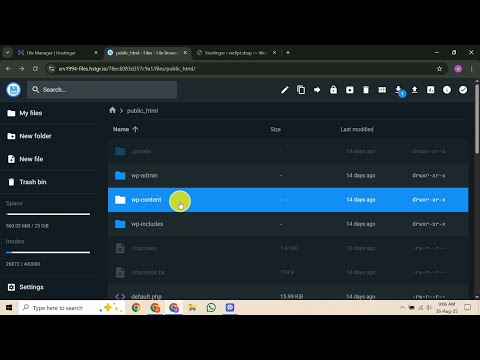Close the public_html File Browser tab
The image size is (480, 360).
[x=185, y=53]
